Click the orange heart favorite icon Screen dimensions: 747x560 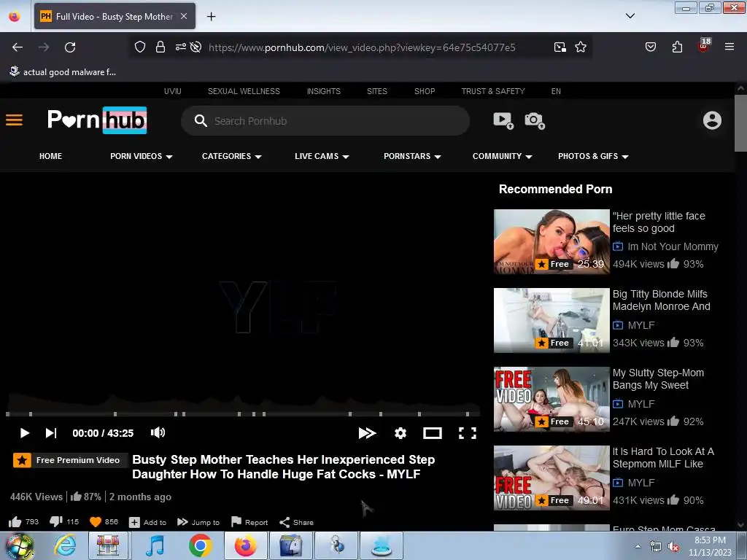point(96,522)
